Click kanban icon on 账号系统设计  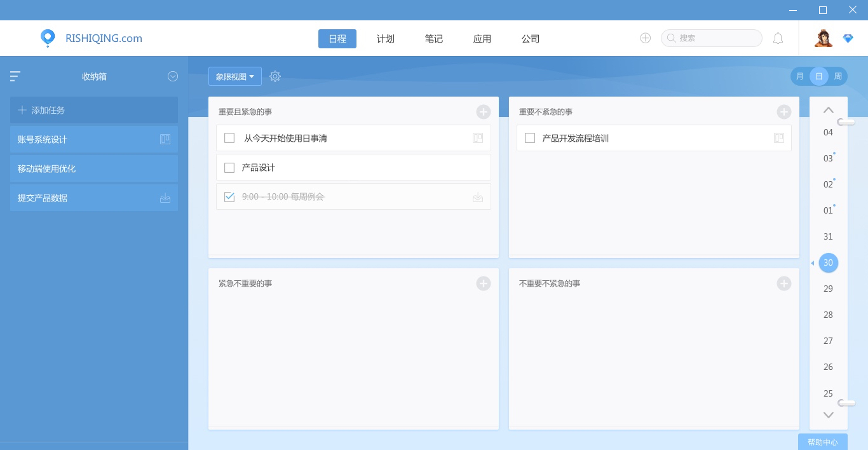[x=165, y=139]
